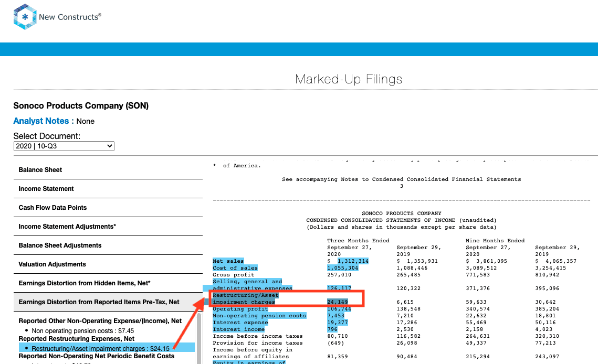Click Non operating pension costs : $7.45 item
598x364 pixels.
point(83,331)
